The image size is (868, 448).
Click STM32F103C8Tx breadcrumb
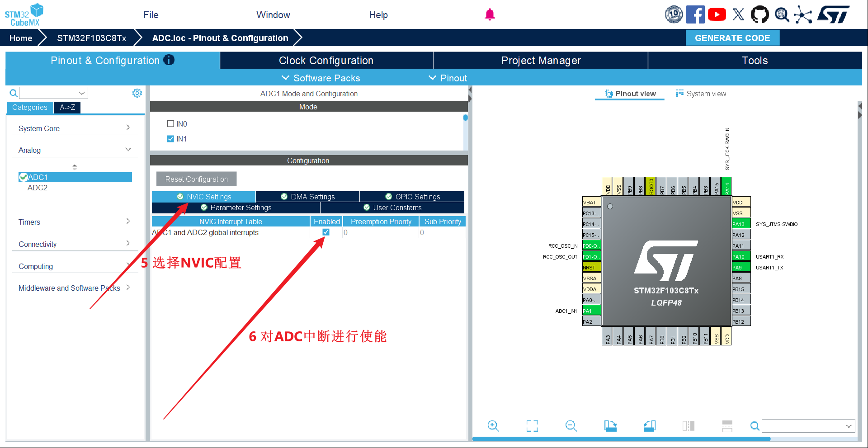click(91, 38)
